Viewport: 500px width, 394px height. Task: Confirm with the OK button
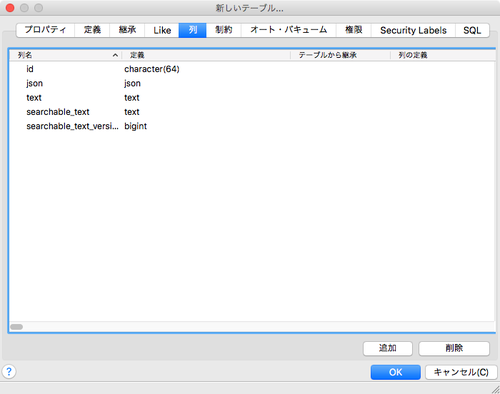coord(396,372)
